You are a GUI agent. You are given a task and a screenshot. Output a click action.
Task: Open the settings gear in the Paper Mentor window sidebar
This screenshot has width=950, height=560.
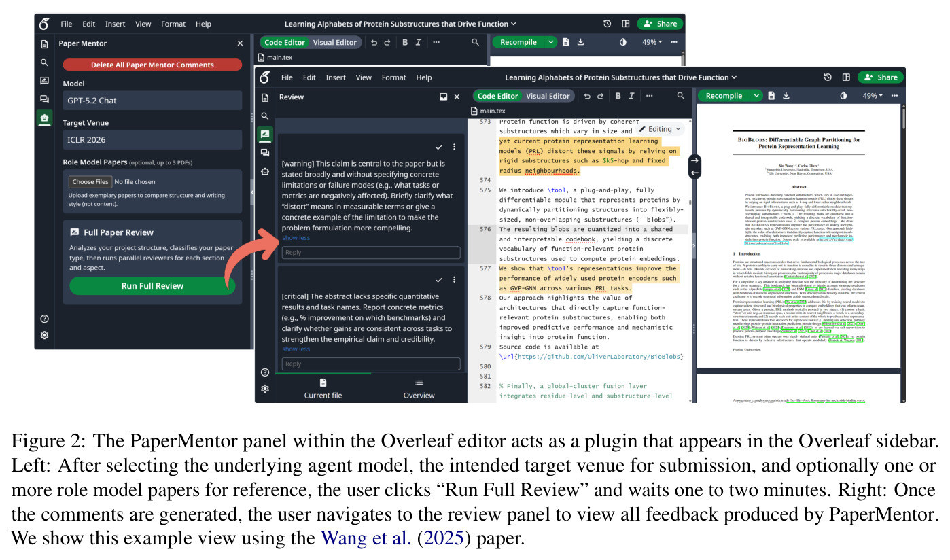[44, 335]
